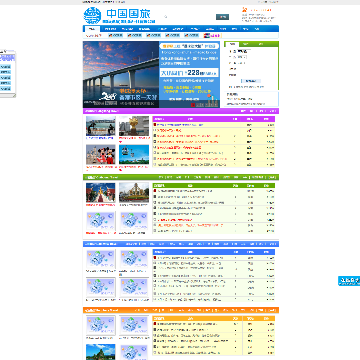Click the submit button in the booking panel form
Screen dimensions: 360x360
click(x=251, y=81)
